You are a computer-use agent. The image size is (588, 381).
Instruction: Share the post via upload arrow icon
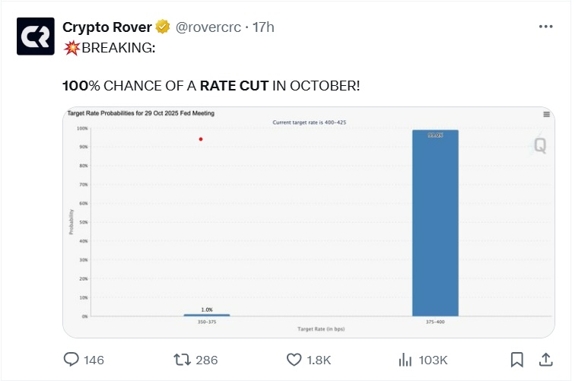click(x=545, y=359)
